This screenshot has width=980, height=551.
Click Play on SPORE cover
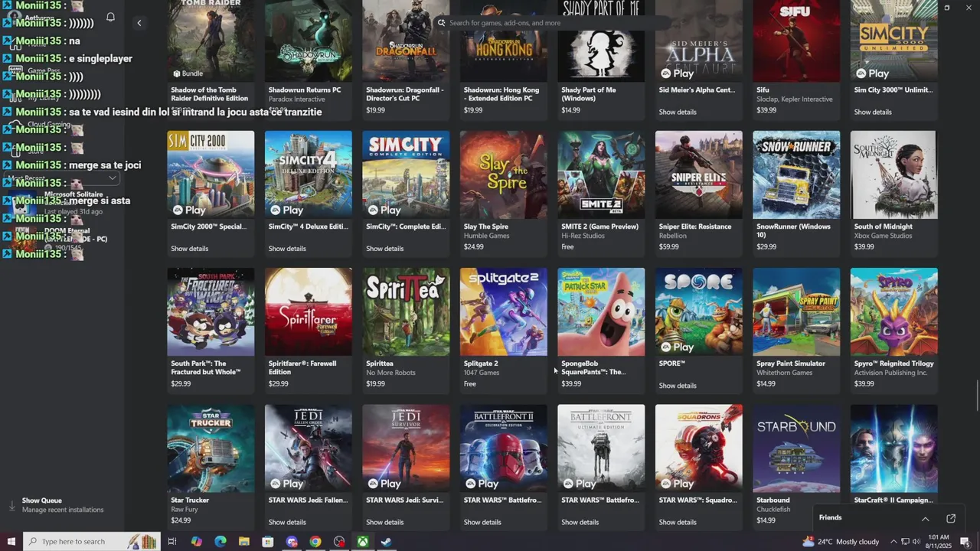tap(678, 347)
